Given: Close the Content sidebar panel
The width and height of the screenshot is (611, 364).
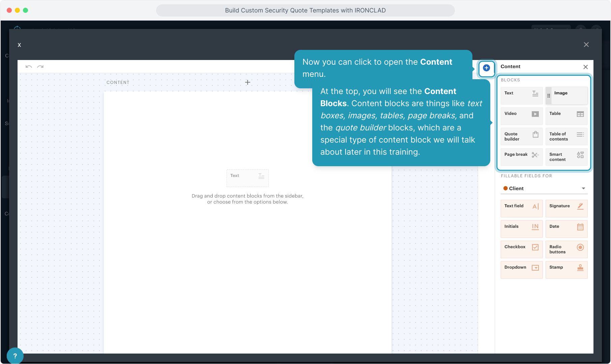Looking at the screenshot, I should (x=585, y=67).
